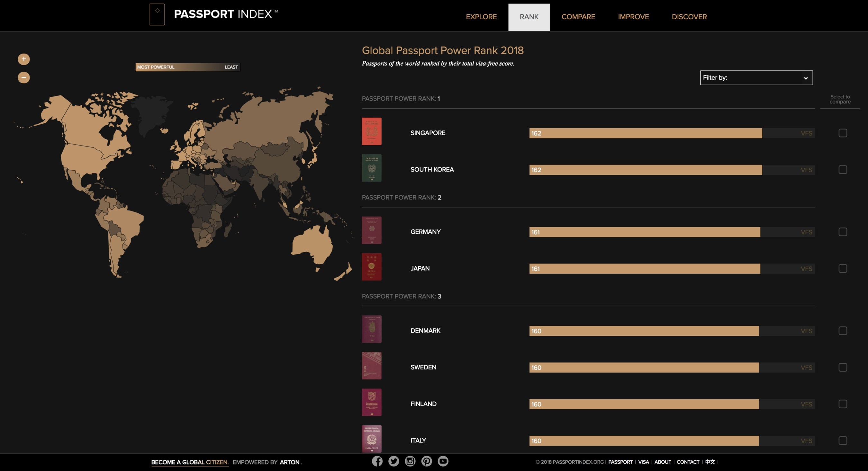Click the South Korea passport cover
This screenshot has width=868, height=471.
(372, 168)
